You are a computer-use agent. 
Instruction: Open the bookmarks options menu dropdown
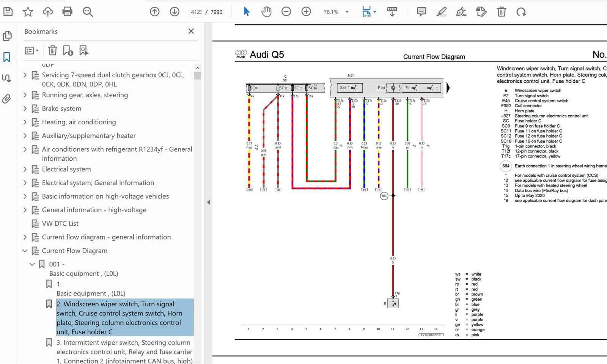tap(32, 50)
